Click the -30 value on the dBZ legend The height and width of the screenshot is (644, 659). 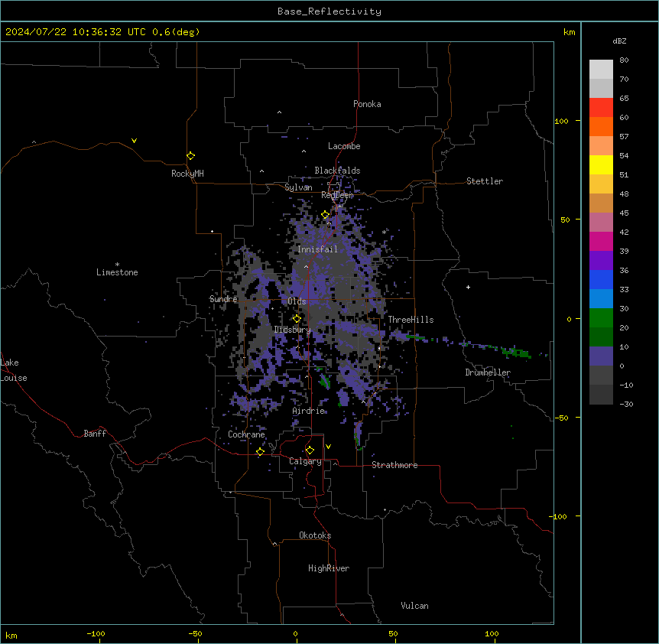[x=626, y=404]
